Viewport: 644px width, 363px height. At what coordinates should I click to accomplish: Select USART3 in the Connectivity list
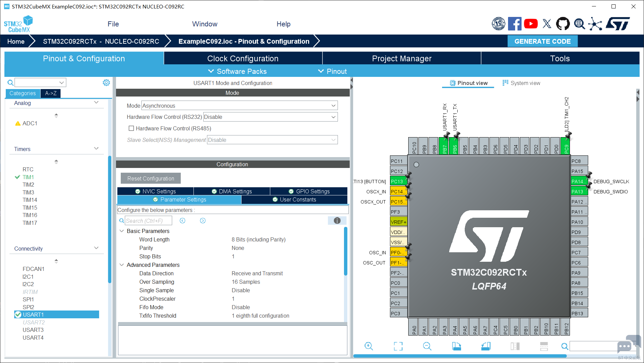point(33,330)
